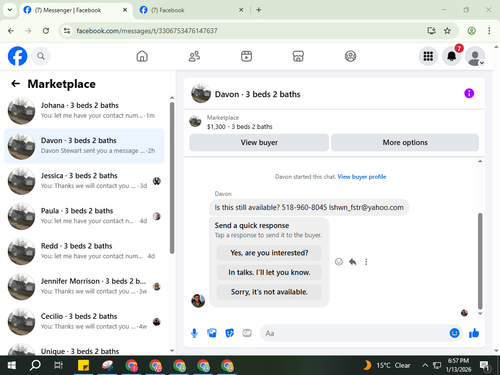Open Sticky Notes from the taskbar

[83, 365]
